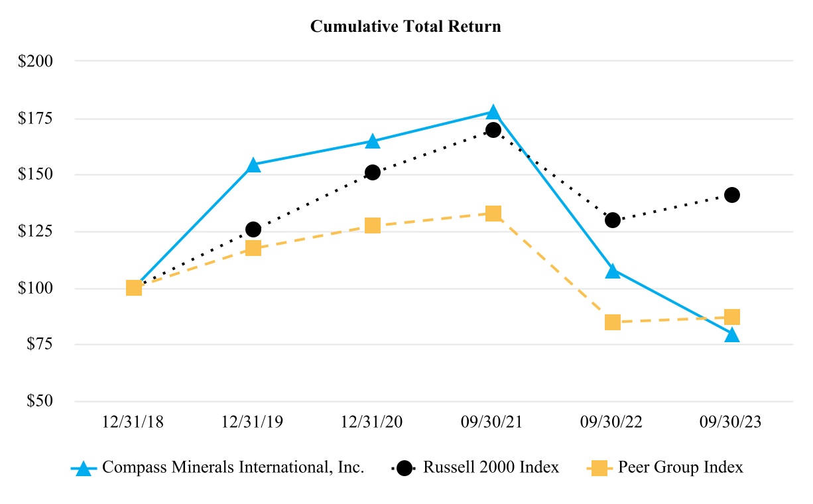Click the 12/31/18 x-axis date label
This screenshot has height=504, width=813.
coord(134,422)
